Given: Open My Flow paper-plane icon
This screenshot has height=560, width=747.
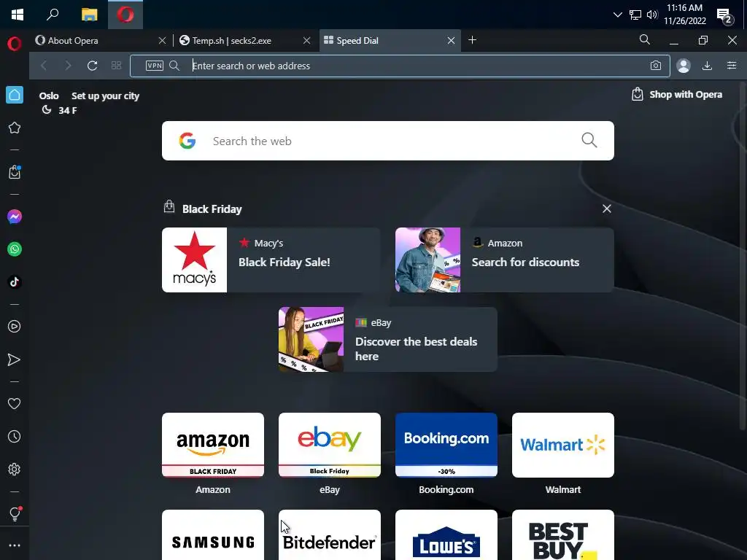Looking at the screenshot, I should [15, 359].
